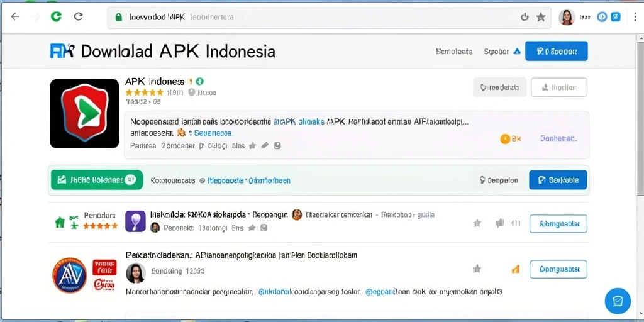This screenshot has height=322, width=644.
Task: Click the five-star rating under APK Indoness
Action: tap(144, 92)
